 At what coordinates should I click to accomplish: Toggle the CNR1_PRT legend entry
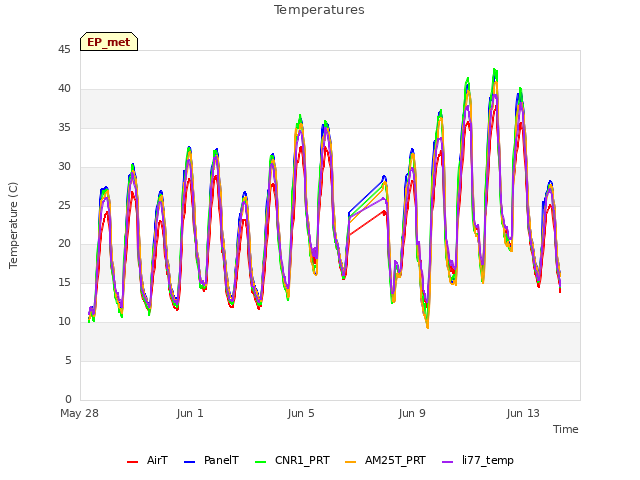[292, 461]
